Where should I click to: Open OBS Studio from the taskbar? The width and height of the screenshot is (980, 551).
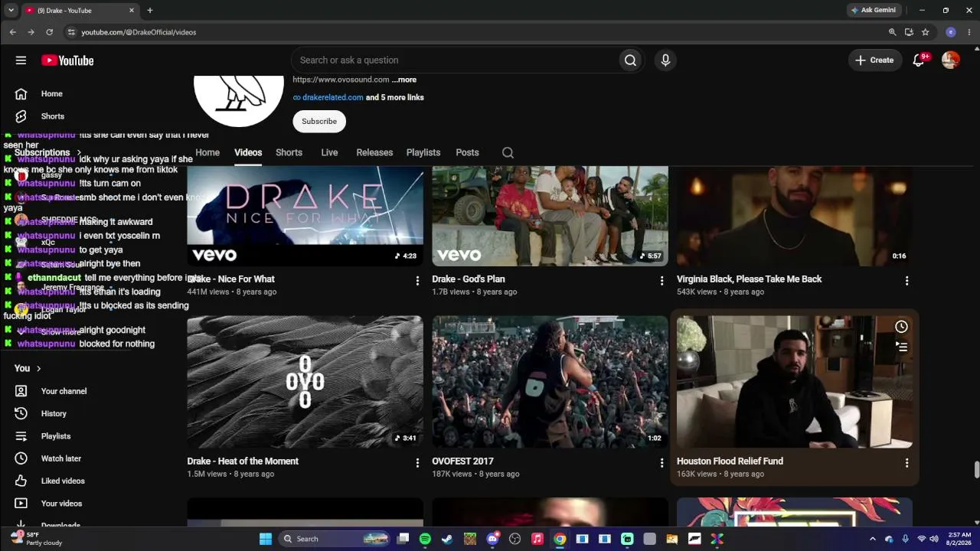[514, 539]
